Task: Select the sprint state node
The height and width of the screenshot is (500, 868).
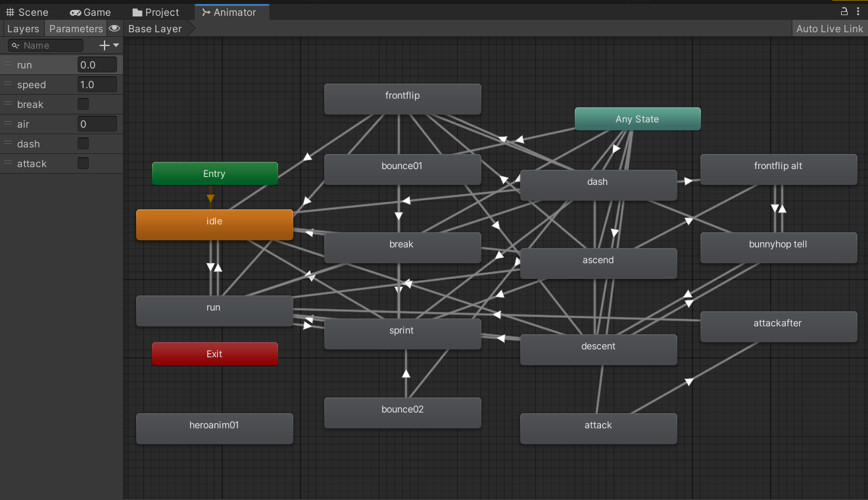Action: tap(402, 334)
